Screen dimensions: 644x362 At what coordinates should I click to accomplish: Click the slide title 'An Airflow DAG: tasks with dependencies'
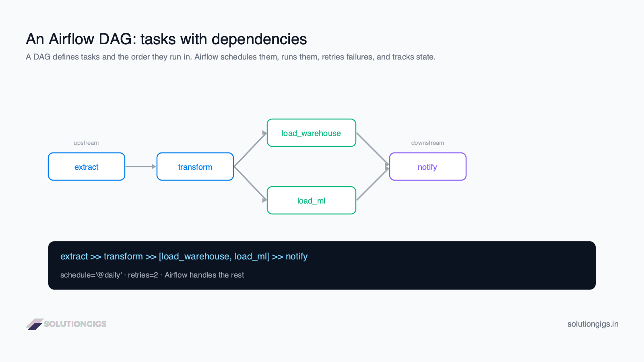tap(166, 39)
